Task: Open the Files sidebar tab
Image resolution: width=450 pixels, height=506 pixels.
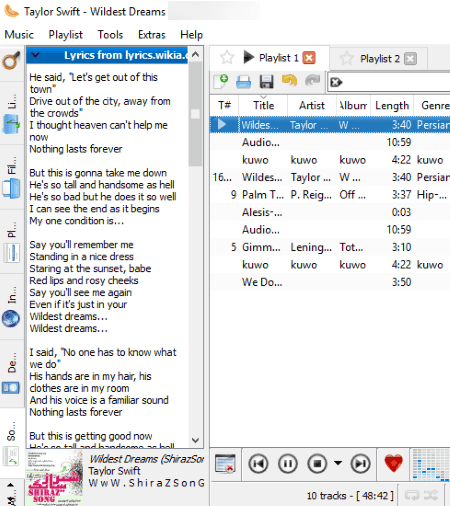Action: point(12,178)
